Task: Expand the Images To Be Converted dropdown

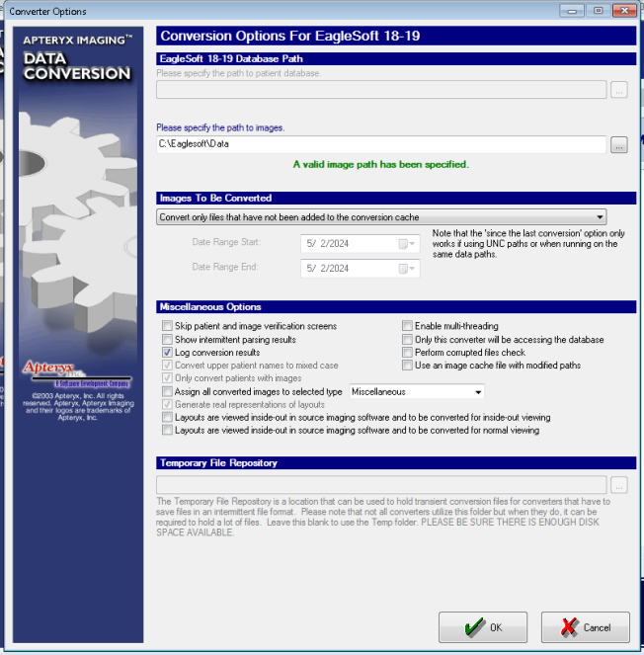Action: pos(600,217)
